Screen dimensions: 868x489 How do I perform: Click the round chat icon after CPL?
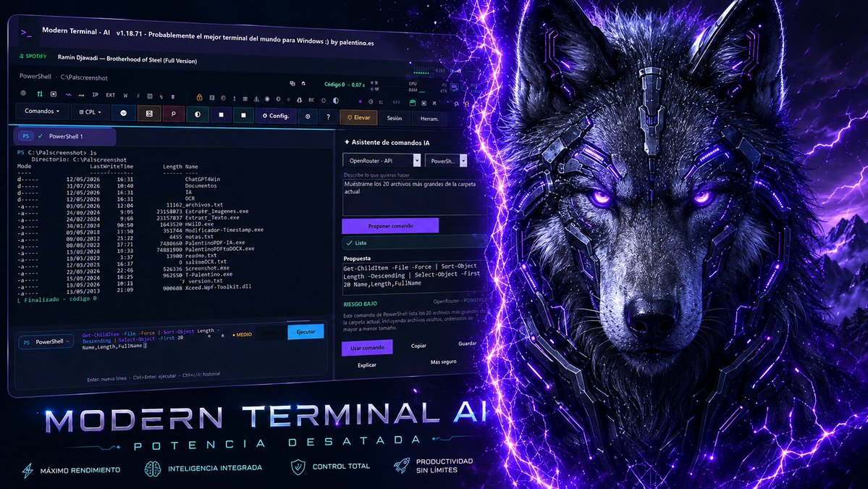pyautogui.click(x=124, y=113)
